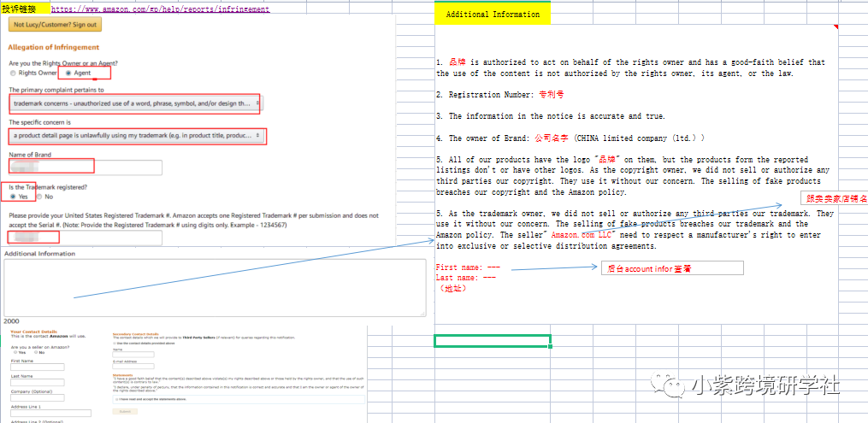Click 'The information in the notice is accurate' line
This screenshot has height=423, width=868.
tap(550, 116)
